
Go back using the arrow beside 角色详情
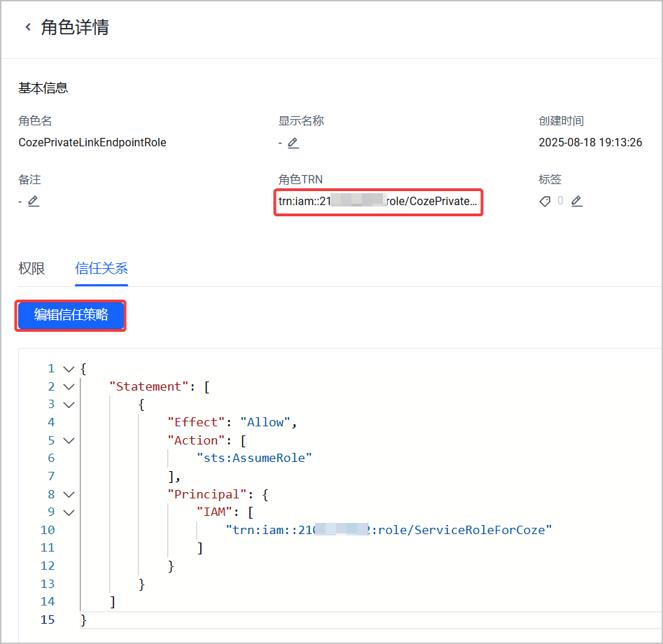click(x=28, y=27)
